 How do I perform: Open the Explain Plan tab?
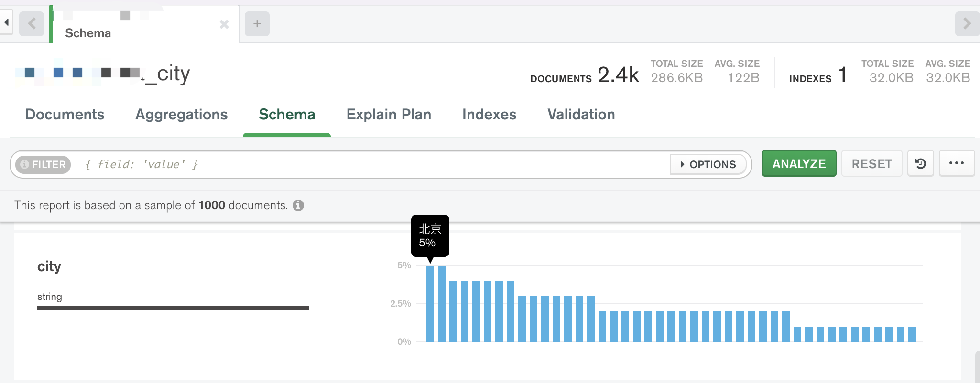(x=389, y=115)
